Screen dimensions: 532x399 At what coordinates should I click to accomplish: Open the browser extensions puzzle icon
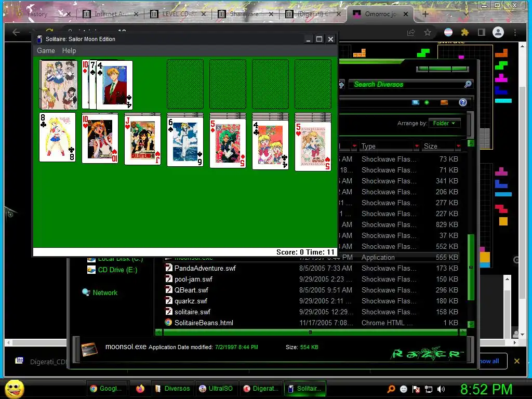[x=465, y=33]
